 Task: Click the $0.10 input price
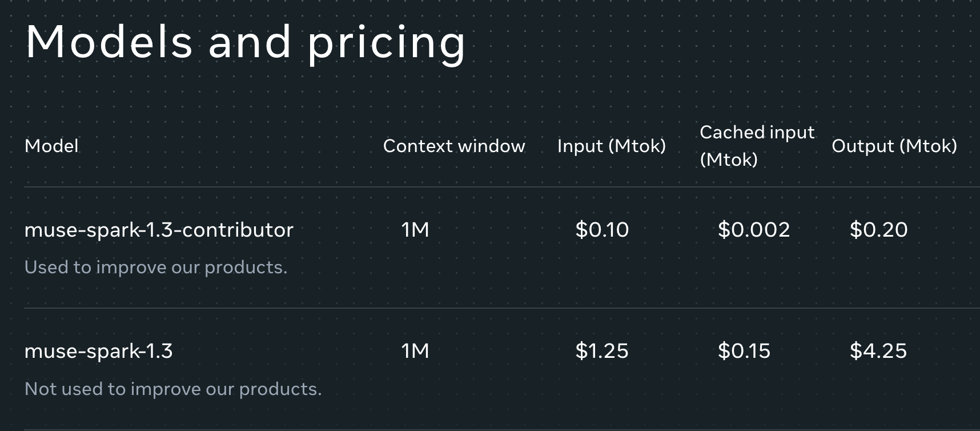coord(602,230)
